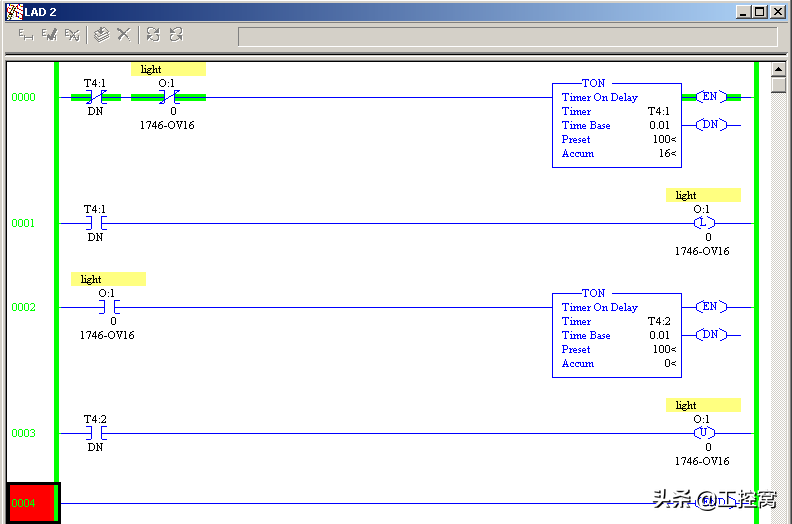Click the toolbar text input field
This screenshot has height=524, width=792.
(x=506, y=36)
